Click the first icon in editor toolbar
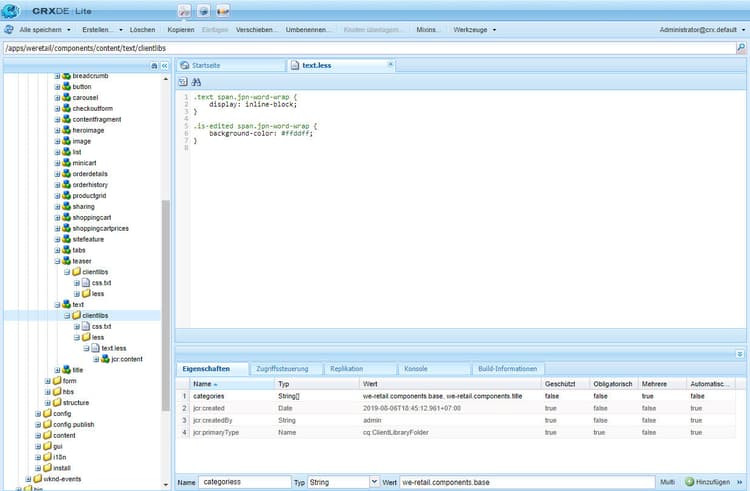Screen dimensions: 750x491 click(x=183, y=81)
